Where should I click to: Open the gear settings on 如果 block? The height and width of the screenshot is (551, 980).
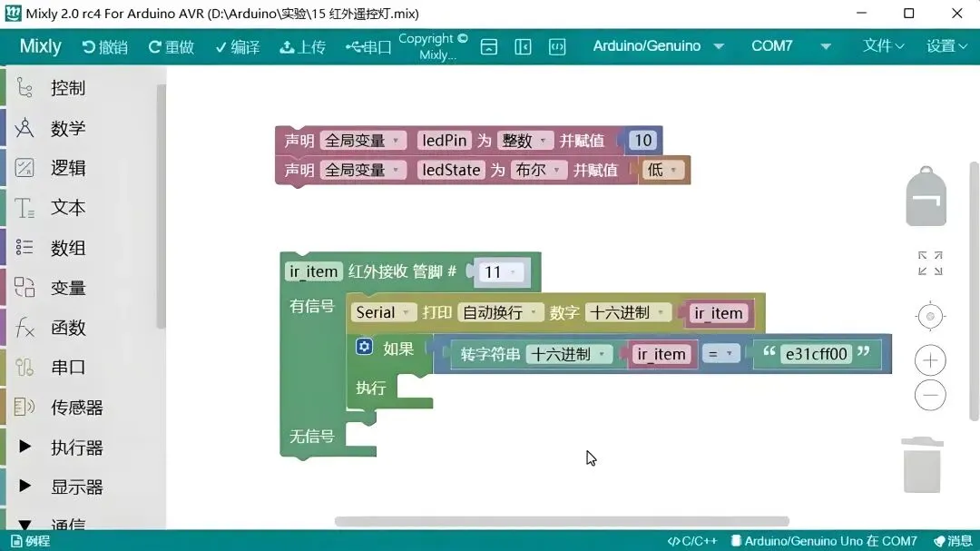(365, 347)
